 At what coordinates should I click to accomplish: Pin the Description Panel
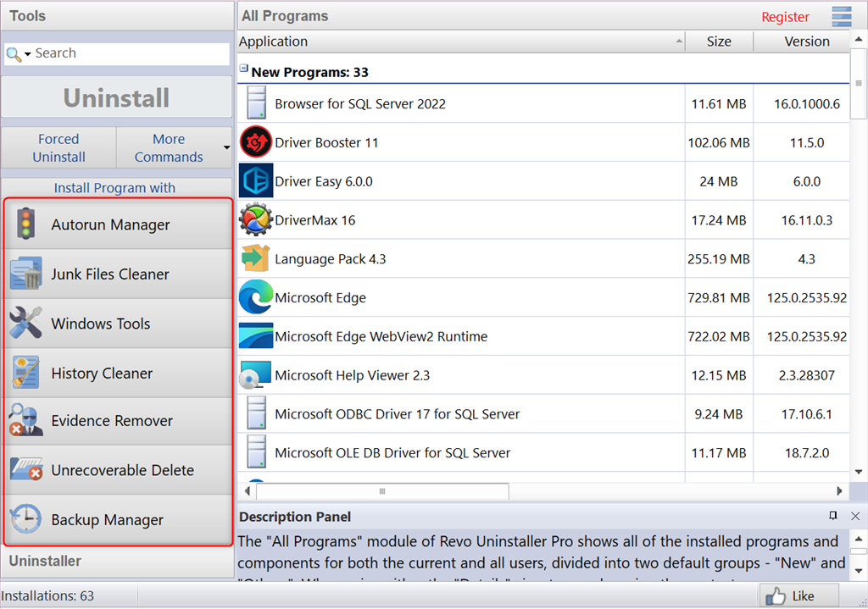(832, 516)
